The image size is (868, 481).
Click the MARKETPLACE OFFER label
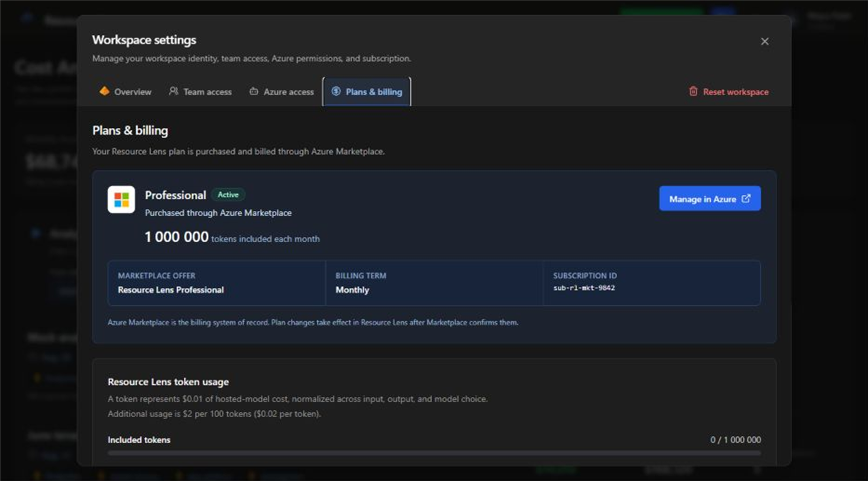point(156,276)
